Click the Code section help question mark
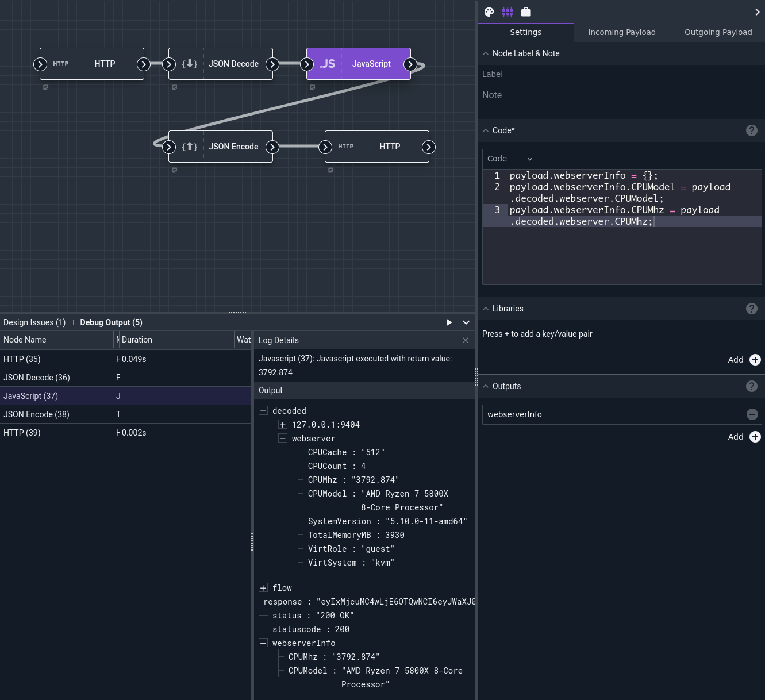765x700 pixels. click(752, 130)
